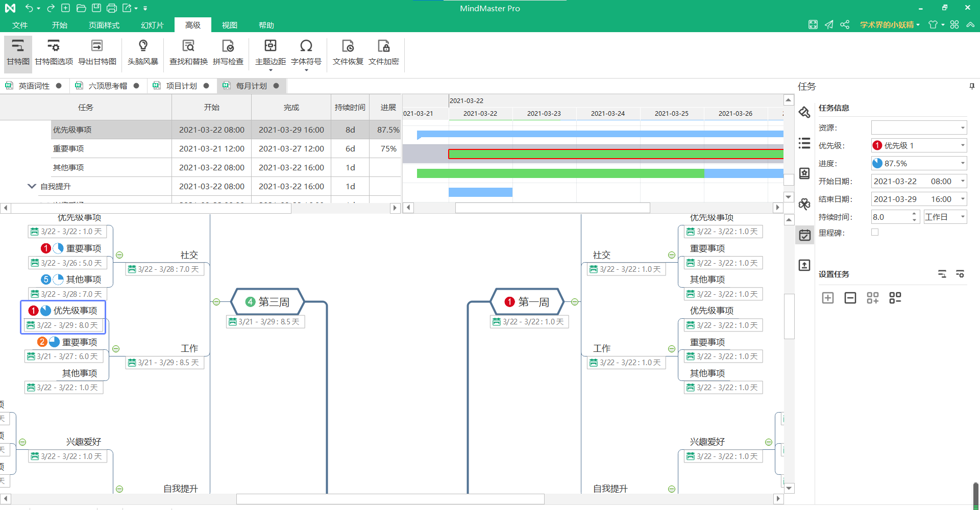Click the 进展 column header
The image size is (980, 510).
pos(388,107)
